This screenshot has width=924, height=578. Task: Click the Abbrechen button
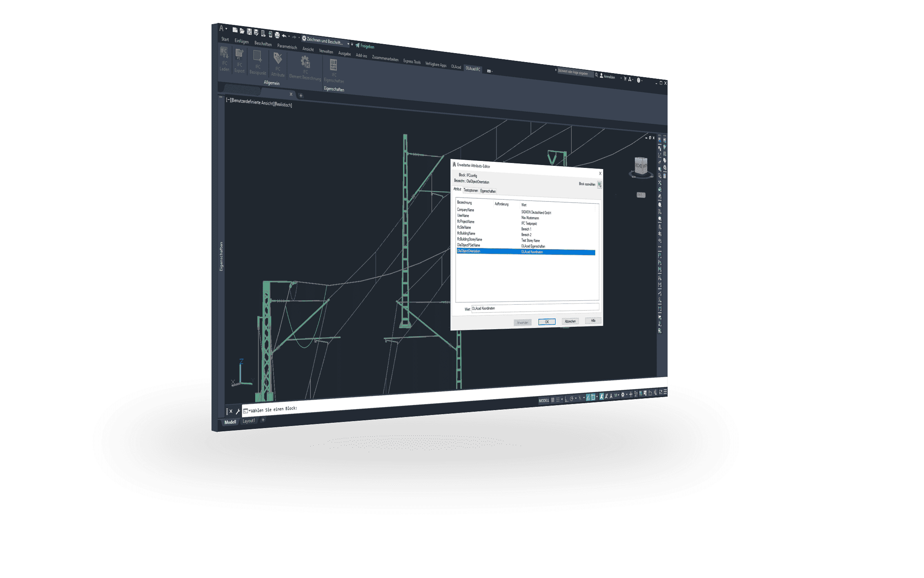coord(570,321)
